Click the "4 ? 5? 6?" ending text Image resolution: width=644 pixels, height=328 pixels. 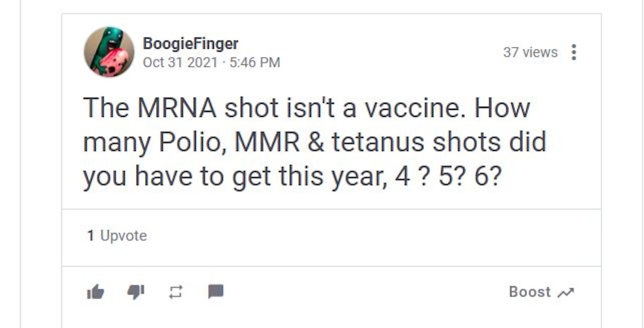(448, 176)
